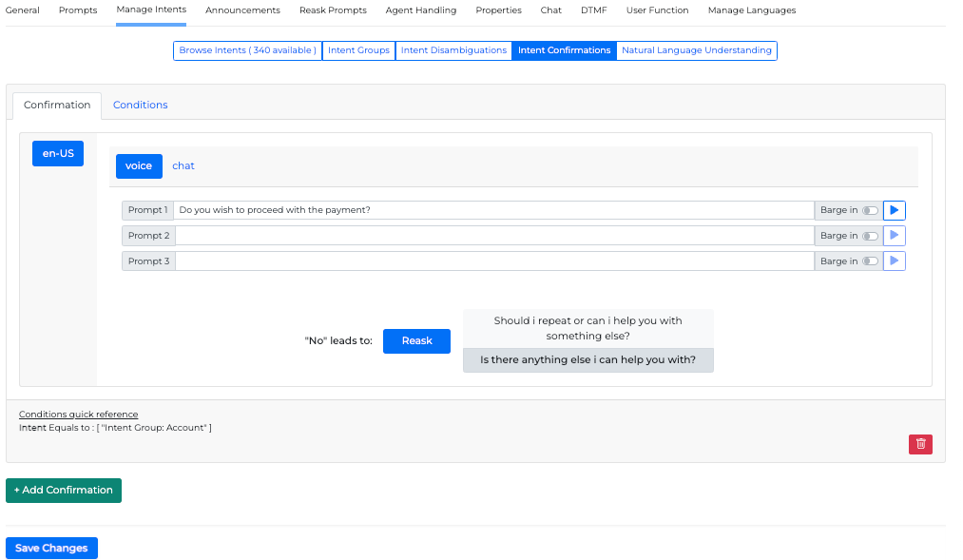The width and height of the screenshot is (963, 560).
Task: Switch on Barge in for Prompt 3
Action: 870,261
